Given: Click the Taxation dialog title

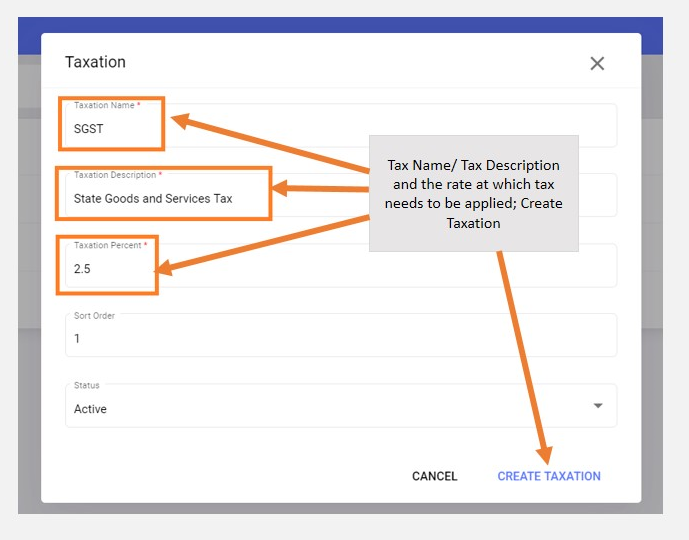Looking at the screenshot, I should 95,62.
